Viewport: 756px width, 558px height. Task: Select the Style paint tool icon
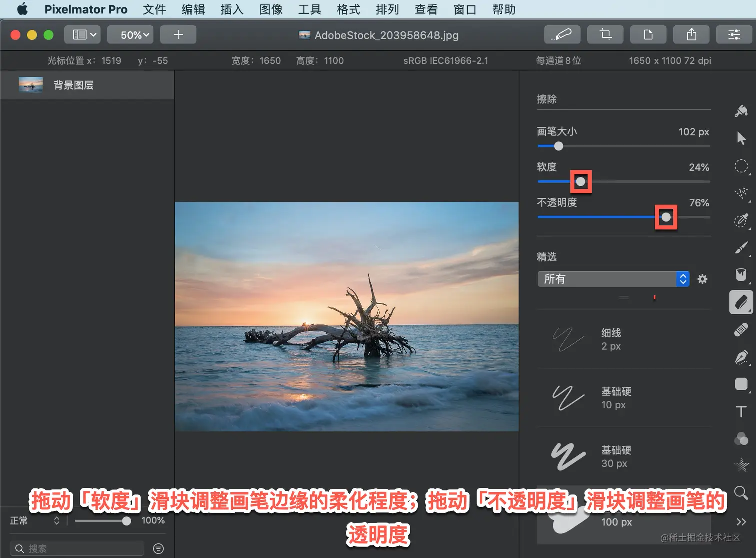741,111
